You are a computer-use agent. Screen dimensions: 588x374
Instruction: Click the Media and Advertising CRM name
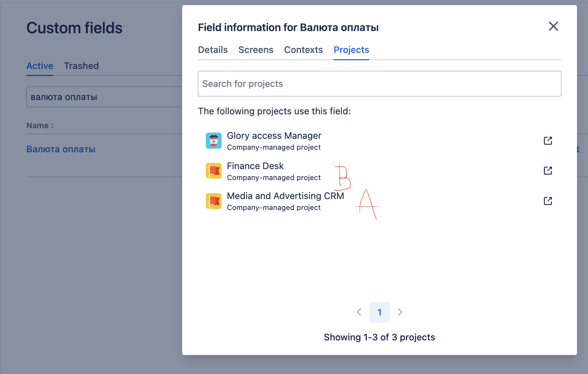pos(286,196)
